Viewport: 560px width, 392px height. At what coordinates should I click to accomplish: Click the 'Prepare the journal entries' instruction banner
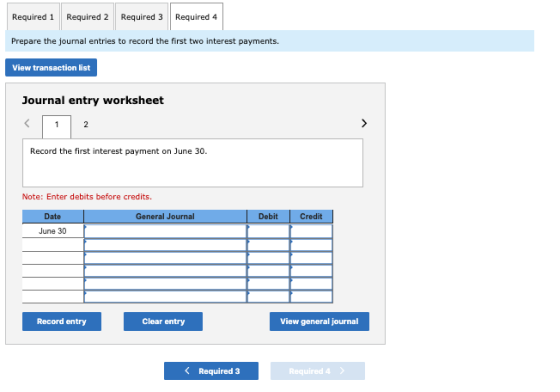[270, 41]
